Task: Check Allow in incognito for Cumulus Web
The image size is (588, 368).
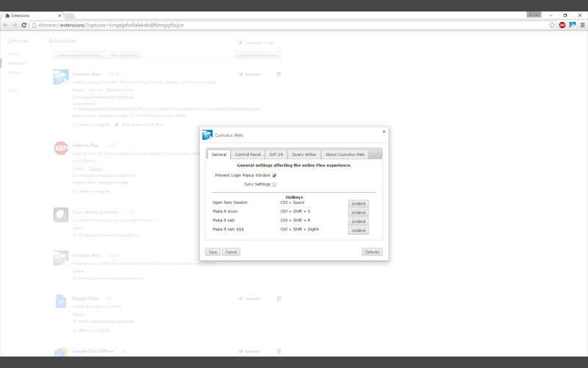Action: [x=75, y=124]
